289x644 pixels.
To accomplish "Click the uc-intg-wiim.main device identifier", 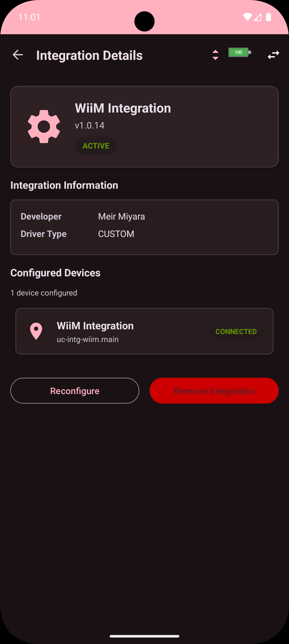I will pos(88,339).
